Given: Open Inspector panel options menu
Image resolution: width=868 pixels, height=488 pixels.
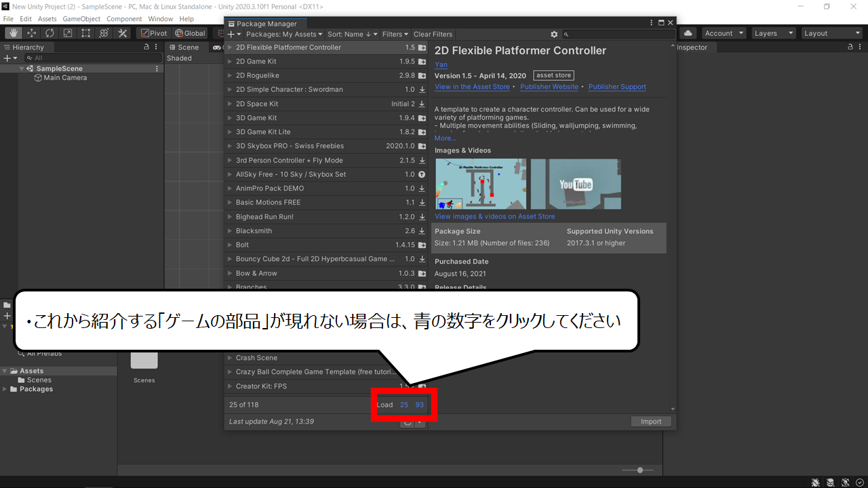Looking at the screenshot, I should point(861,47).
